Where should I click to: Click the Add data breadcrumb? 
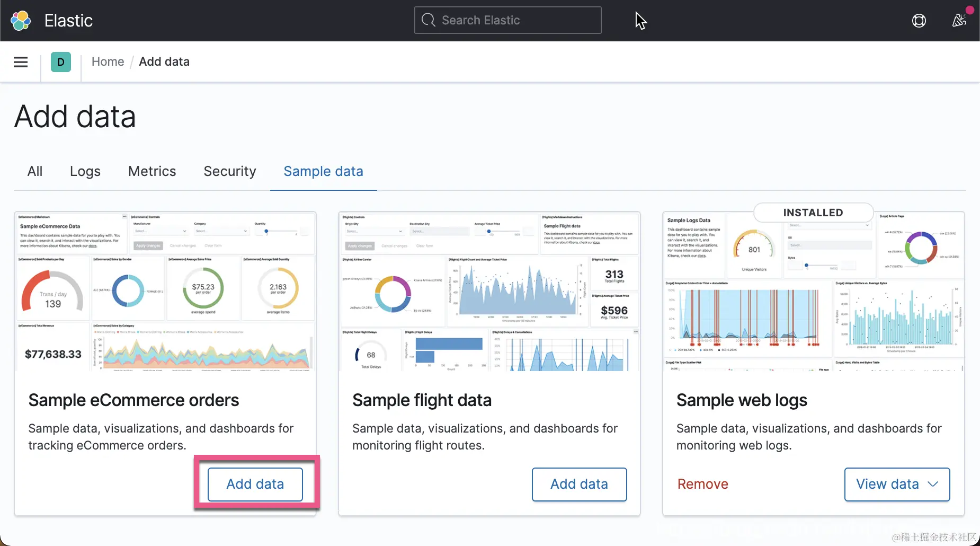click(164, 61)
